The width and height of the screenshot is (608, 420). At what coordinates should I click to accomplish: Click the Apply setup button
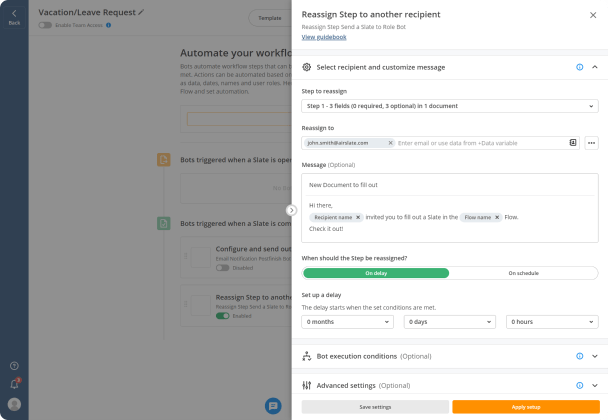(526, 407)
